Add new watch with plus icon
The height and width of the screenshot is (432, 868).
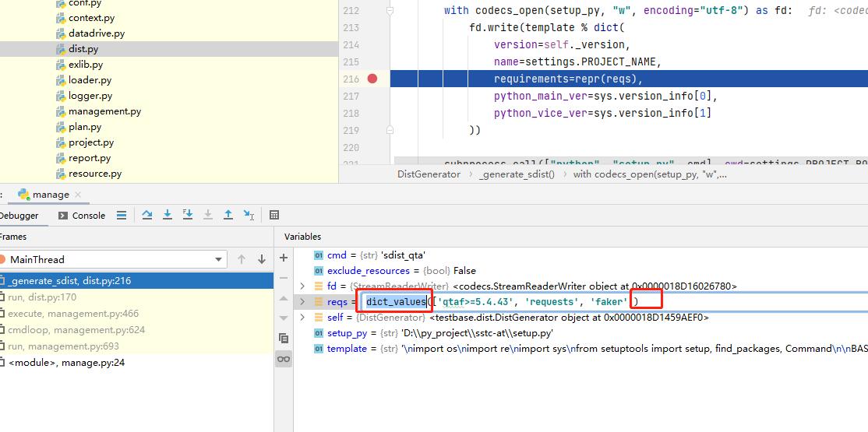point(284,258)
